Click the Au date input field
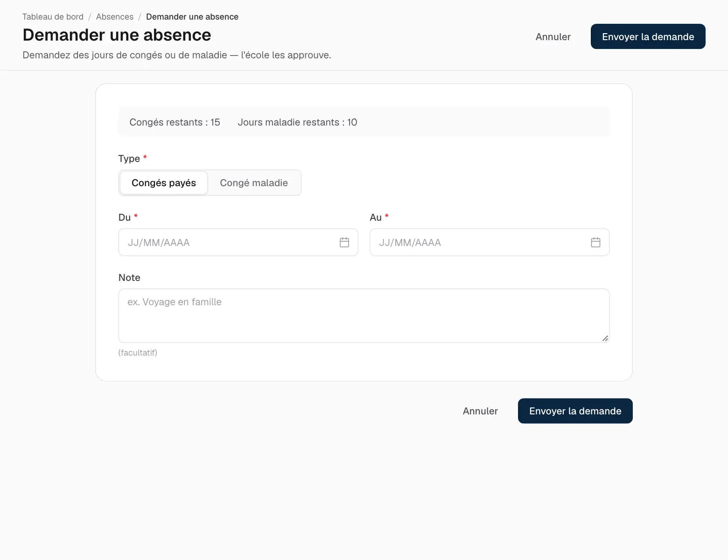 point(490,242)
